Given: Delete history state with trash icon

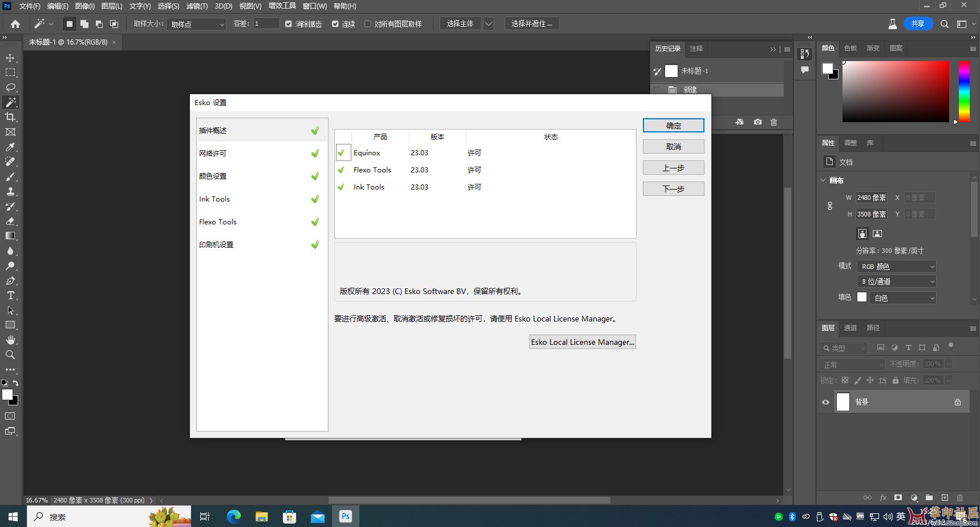Looking at the screenshot, I should 774,122.
